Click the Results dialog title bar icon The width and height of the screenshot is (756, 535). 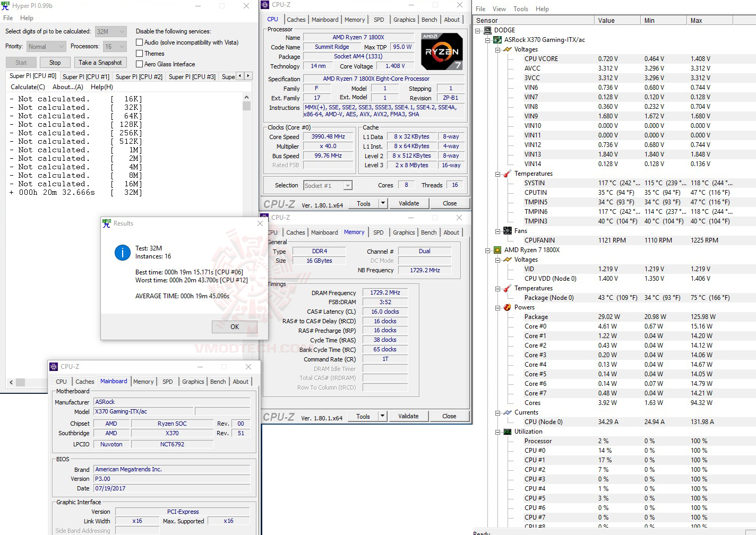point(107,223)
